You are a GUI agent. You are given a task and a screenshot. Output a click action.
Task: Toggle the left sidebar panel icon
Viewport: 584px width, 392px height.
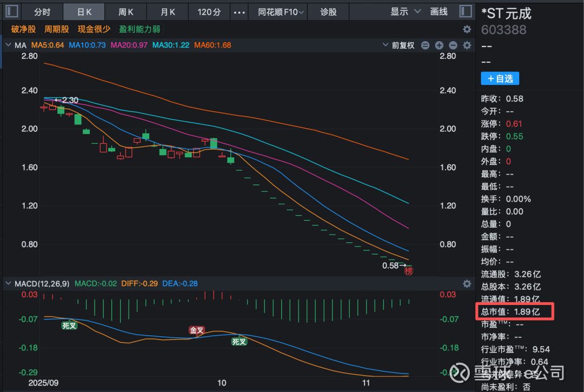pos(11,11)
